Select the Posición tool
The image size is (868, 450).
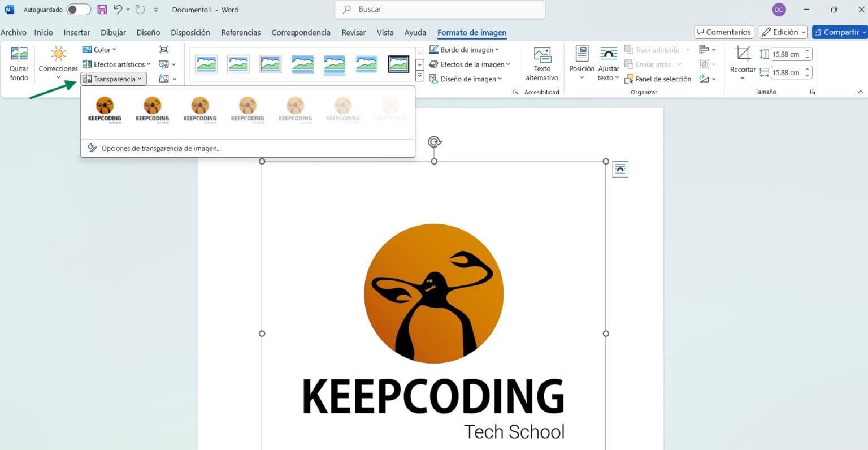coord(581,63)
